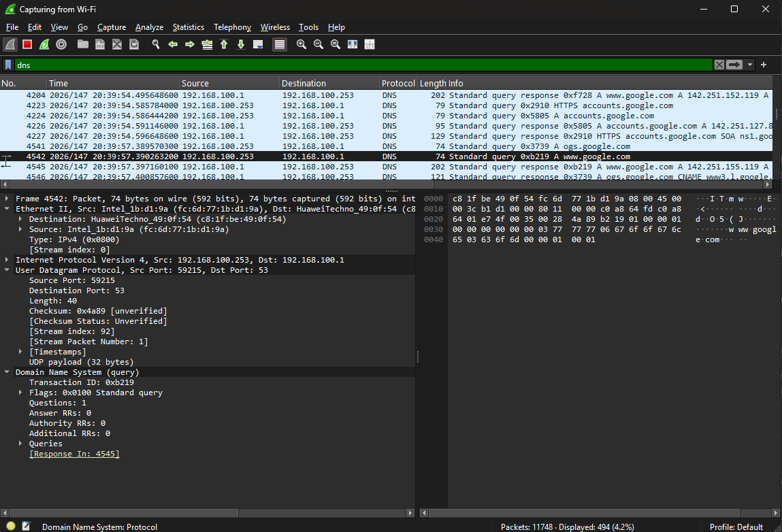The width and height of the screenshot is (782, 532).
Task: Save this capture file
Action: [x=100, y=44]
